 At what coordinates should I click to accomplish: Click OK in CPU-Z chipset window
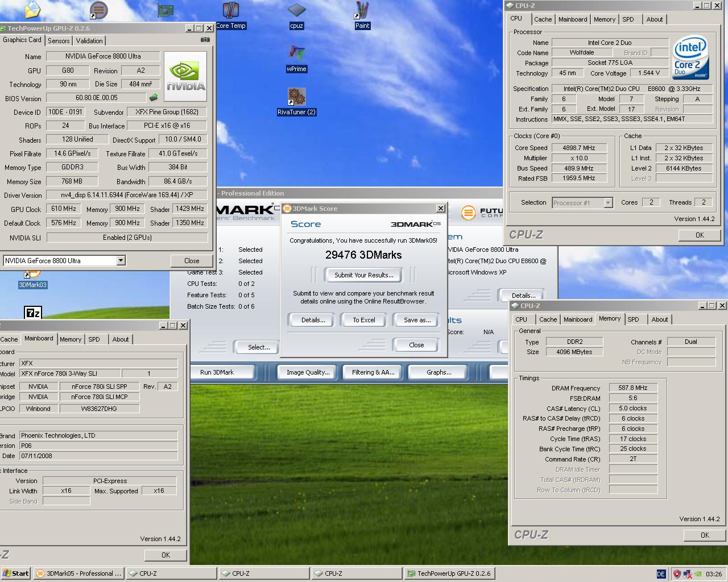(x=166, y=555)
